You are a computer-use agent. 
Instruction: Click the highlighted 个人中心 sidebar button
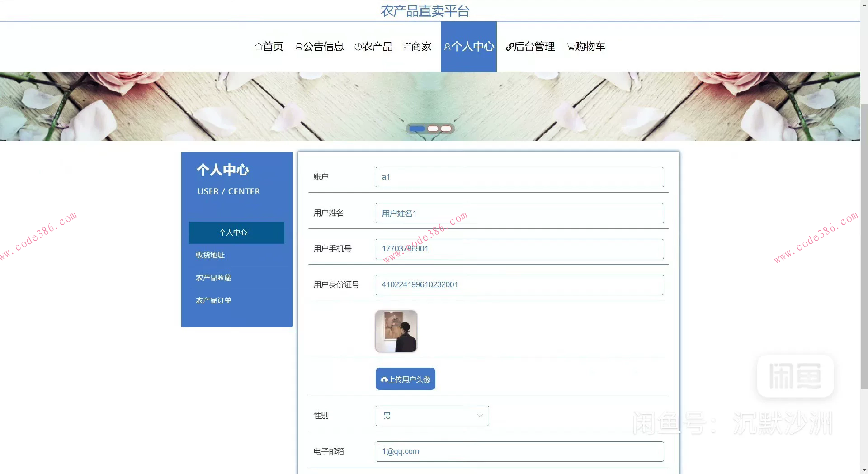(x=236, y=232)
